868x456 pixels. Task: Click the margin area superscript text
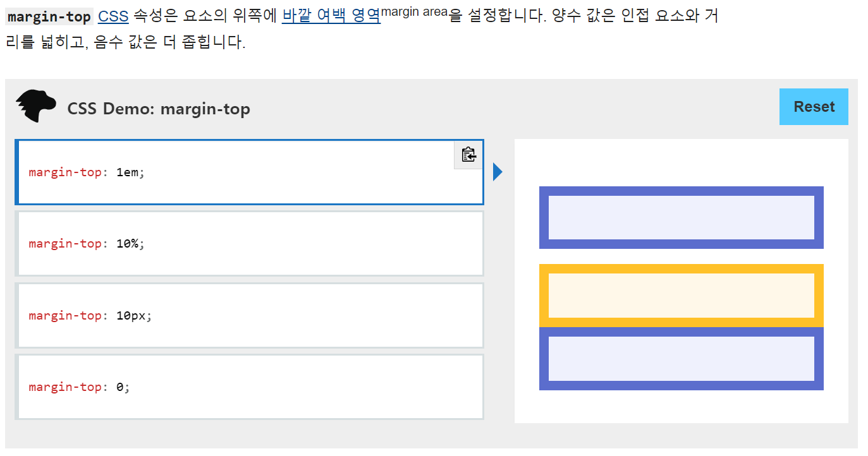click(x=414, y=11)
